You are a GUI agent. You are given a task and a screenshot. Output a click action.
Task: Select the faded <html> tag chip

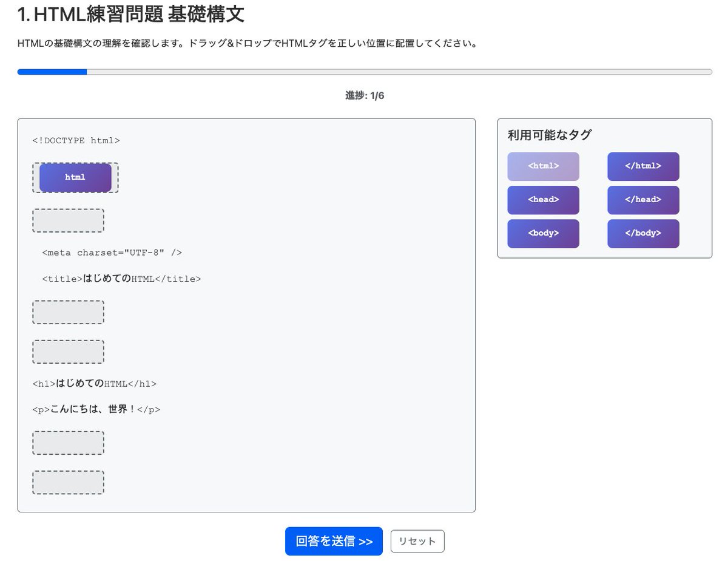[544, 166]
